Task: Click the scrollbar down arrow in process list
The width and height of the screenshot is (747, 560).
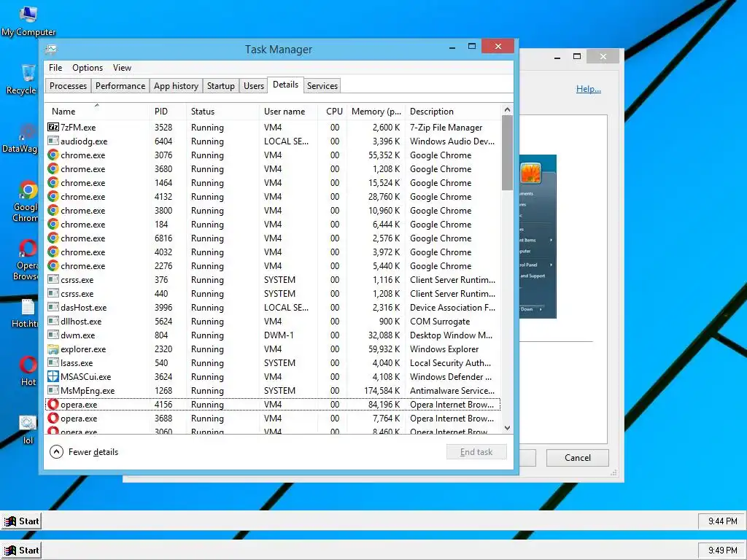Action: [507, 427]
